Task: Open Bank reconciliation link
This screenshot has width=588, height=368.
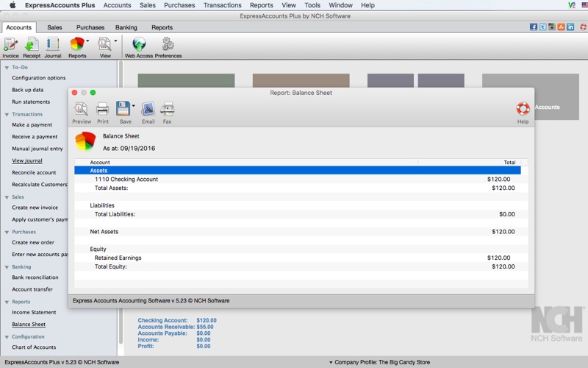Action: pos(35,277)
